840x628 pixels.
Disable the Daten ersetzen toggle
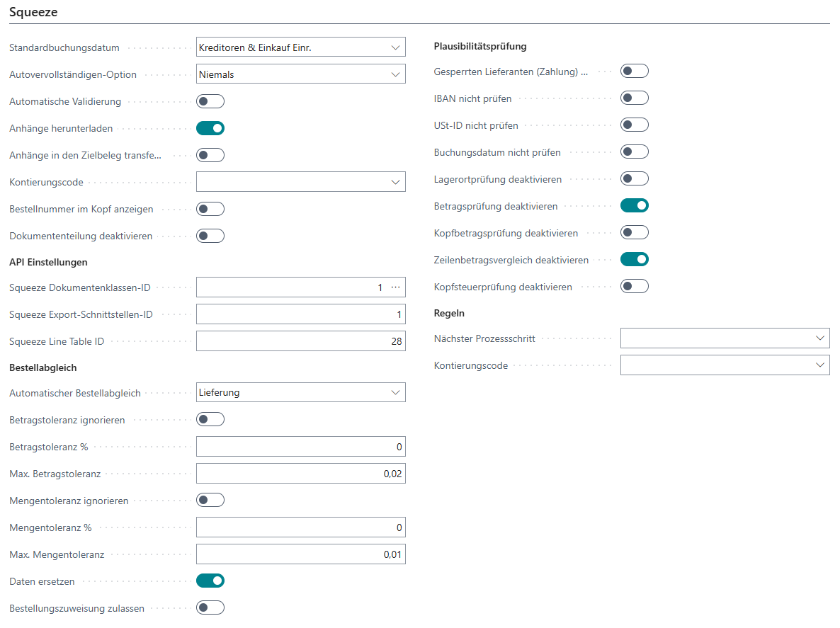pyautogui.click(x=210, y=581)
